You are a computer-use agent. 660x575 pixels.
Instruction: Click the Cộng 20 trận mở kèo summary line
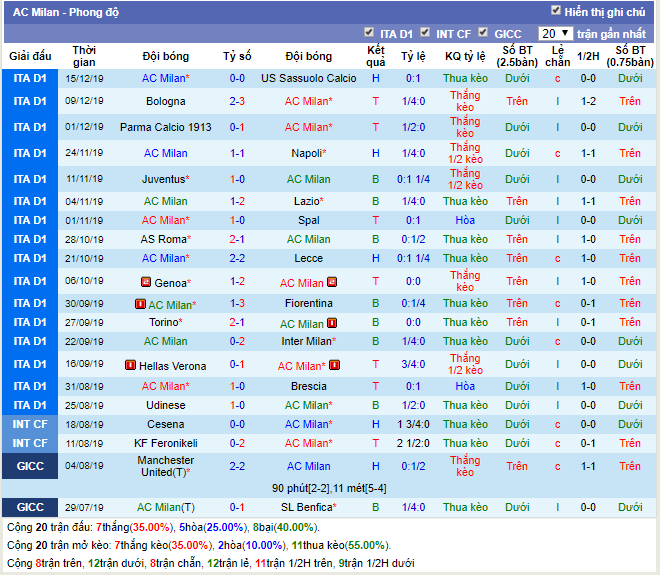click(x=199, y=545)
